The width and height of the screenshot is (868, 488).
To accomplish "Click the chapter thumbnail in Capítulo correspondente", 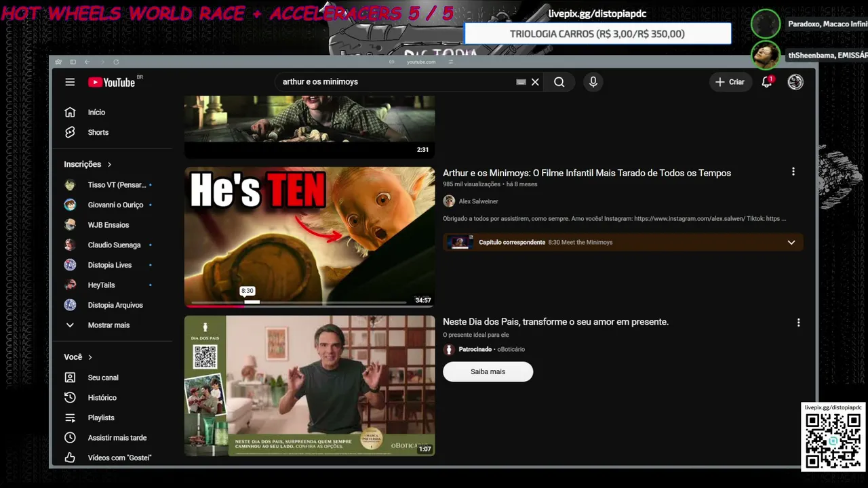I will (x=460, y=242).
